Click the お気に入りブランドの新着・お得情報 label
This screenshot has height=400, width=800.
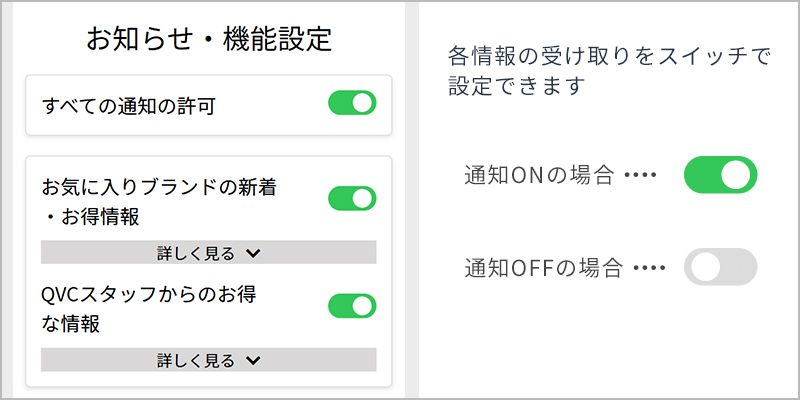[x=158, y=200]
